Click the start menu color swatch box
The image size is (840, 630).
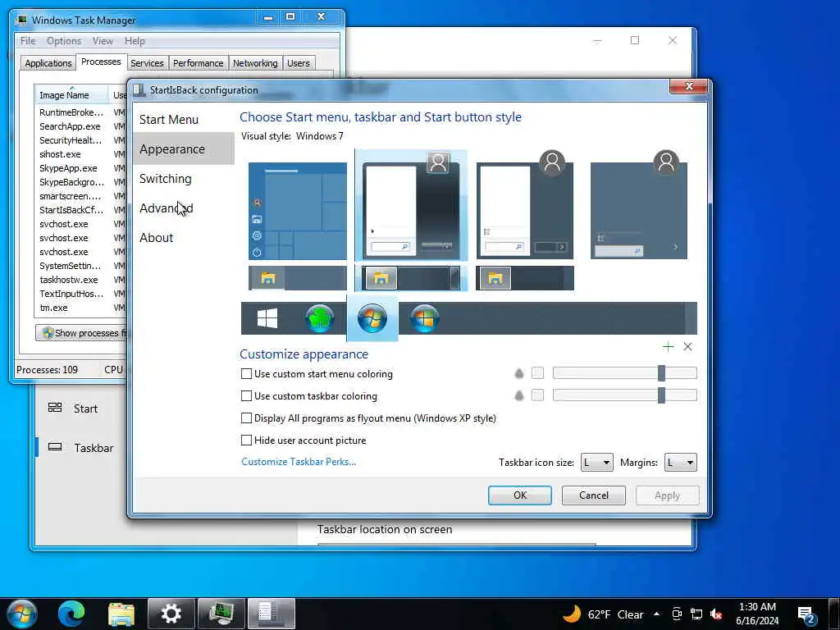pos(537,373)
